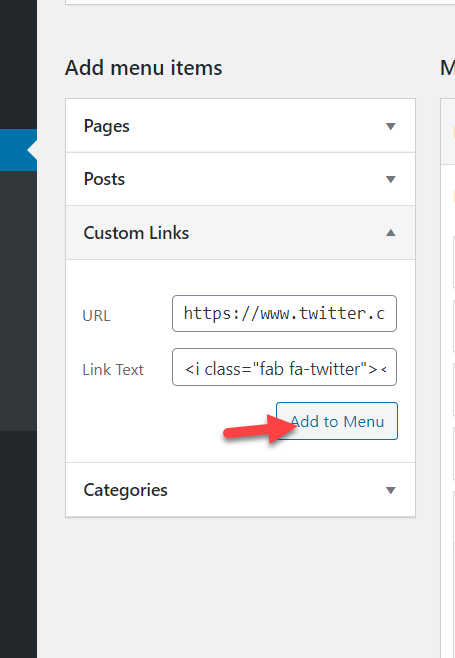Click the Custom Links panel title
The width and height of the screenshot is (455, 658).
pos(136,233)
